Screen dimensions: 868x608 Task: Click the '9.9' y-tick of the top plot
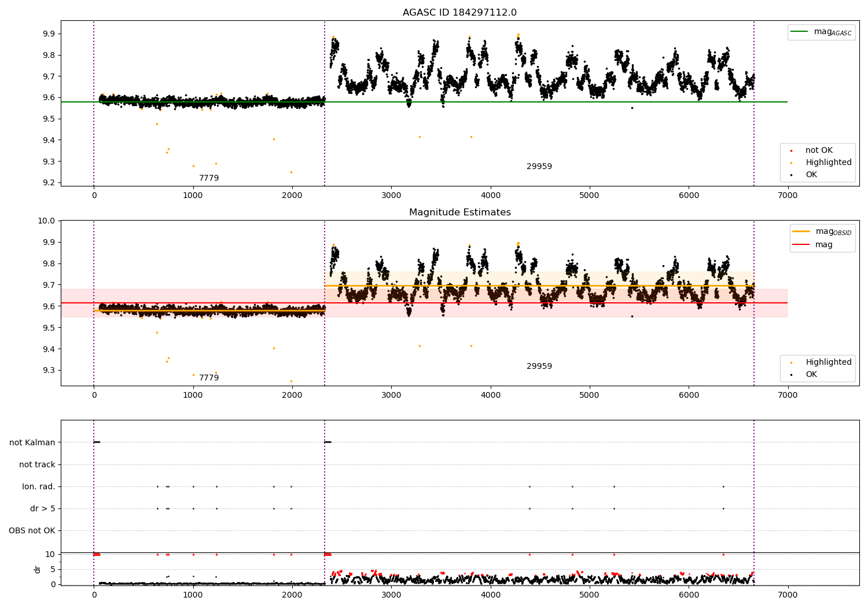pos(49,34)
